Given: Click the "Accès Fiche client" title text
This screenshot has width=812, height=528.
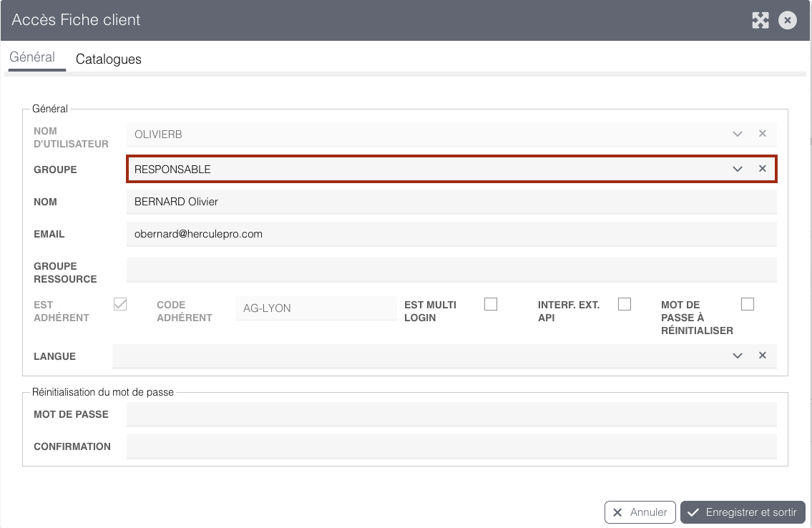Looking at the screenshot, I should (76, 19).
